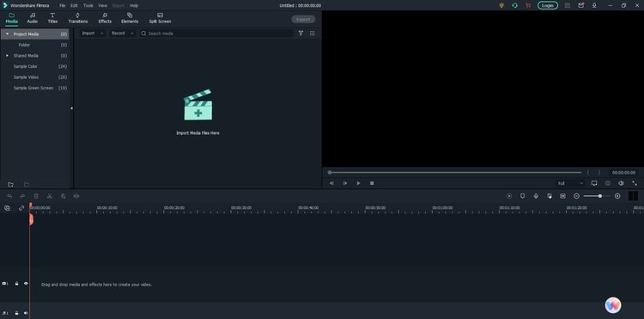The height and width of the screenshot is (319, 644).
Task: Click the preview progress slider
Action: coord(454,173)
